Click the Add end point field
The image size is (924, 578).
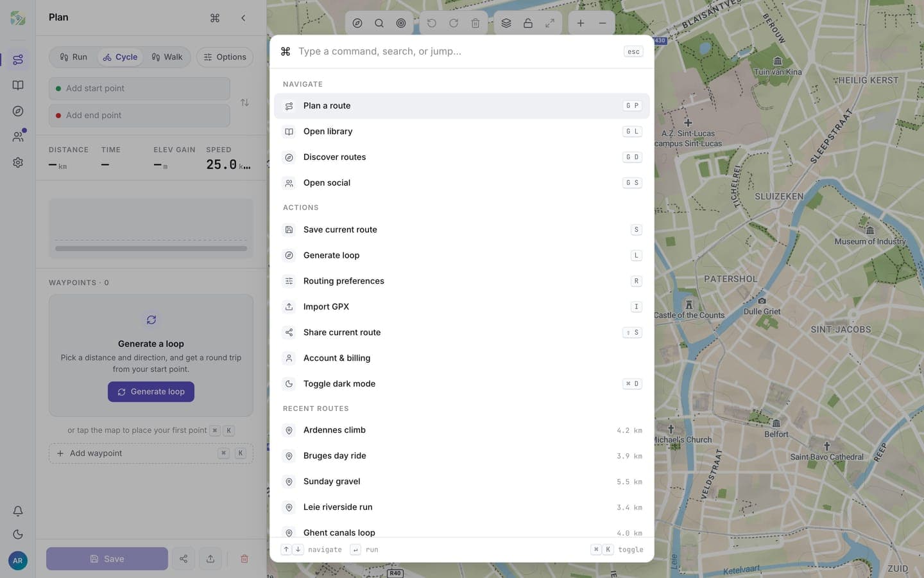[x=139, y=116]
